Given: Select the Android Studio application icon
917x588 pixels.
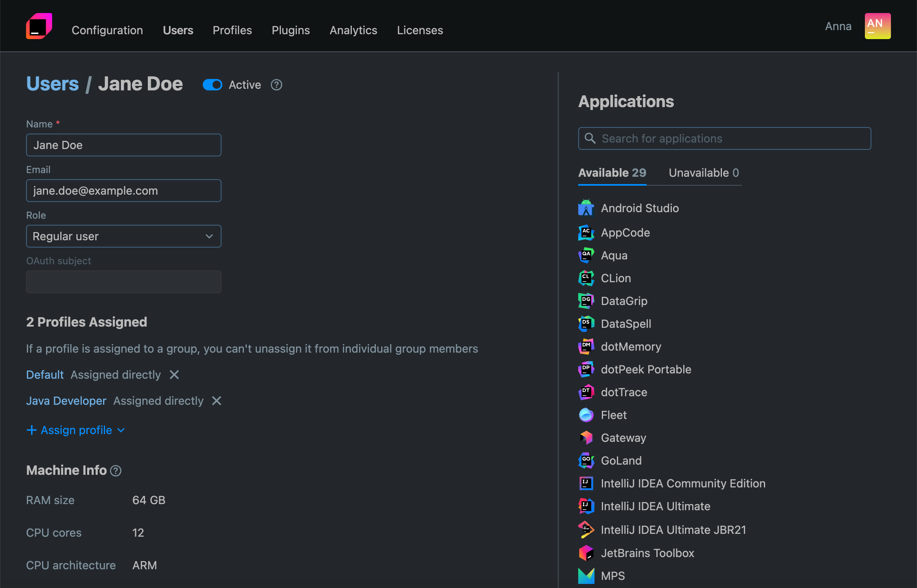Looking at the screenshot, I should pos(586,208).
